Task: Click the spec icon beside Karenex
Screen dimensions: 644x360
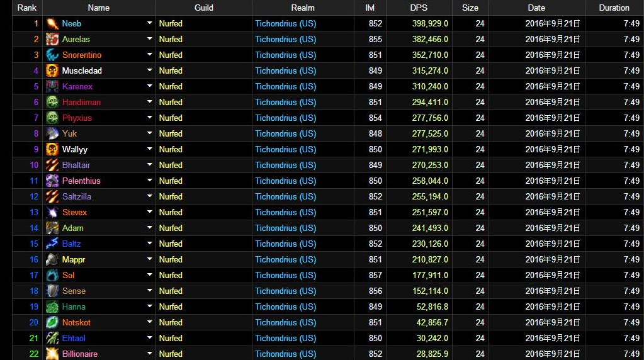Action: point(52,87)
